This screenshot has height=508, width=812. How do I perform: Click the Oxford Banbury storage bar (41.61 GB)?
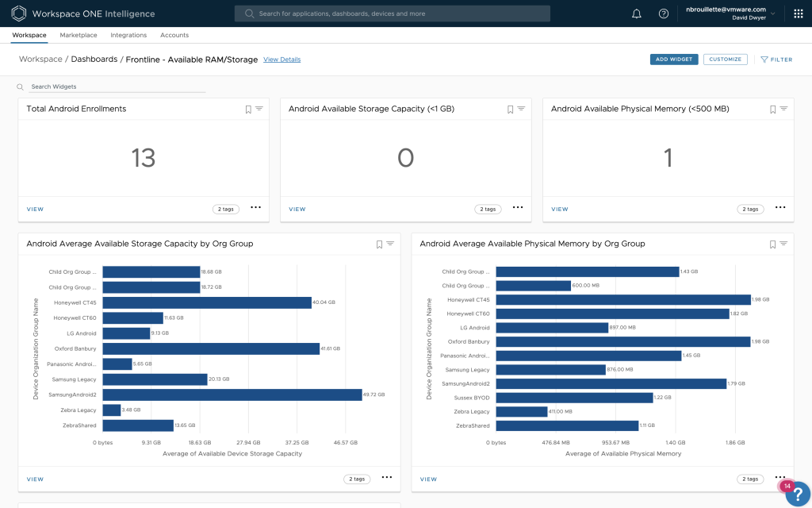(x=211, y=349)
